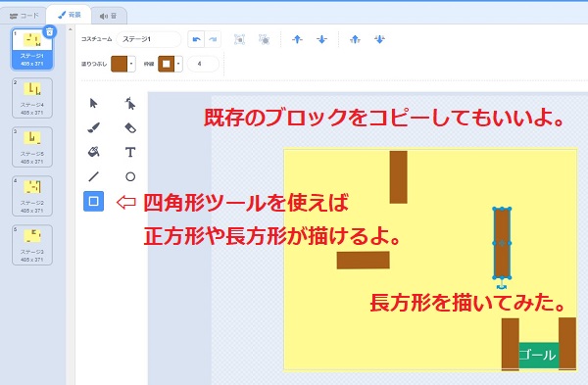Select the Circle tool
Viewport: 588px width, 385px height.
(x=130, y=176)
